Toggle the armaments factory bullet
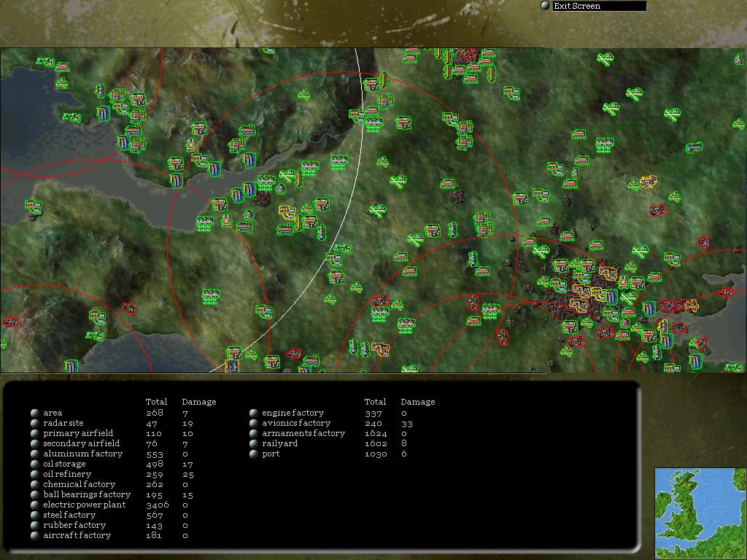747x560 pixels. (x=254, y=433)
